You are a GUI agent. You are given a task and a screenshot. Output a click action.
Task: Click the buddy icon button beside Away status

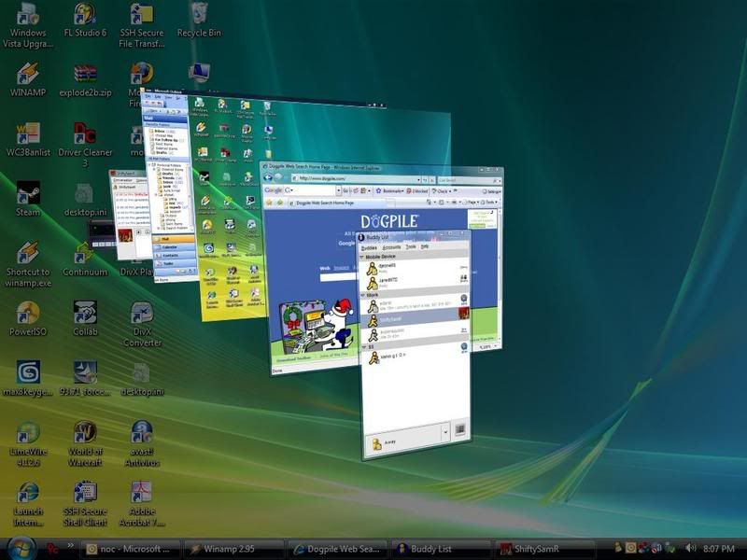[459, 429]
